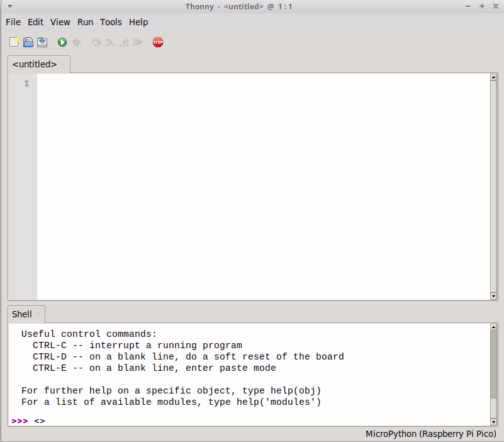Click the Step over arrow icon
The width and height of the screenshot is (504, 442).
coord(96,42)
